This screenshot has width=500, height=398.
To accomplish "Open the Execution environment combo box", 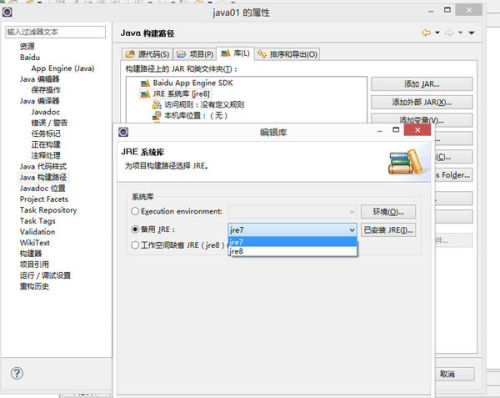I will pos(292,211).
